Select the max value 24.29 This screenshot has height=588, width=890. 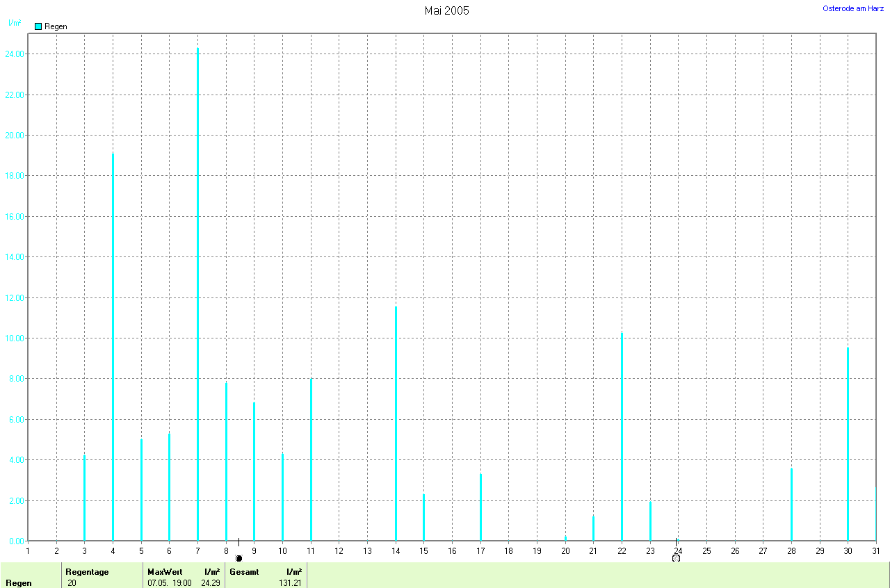pyautogui.click(x=209, y=582)
